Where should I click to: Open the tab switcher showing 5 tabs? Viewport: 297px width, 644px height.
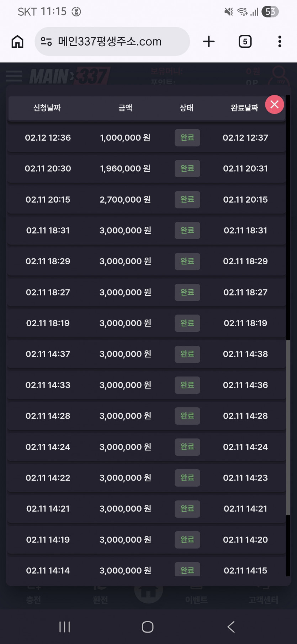(x=245, y=42)
